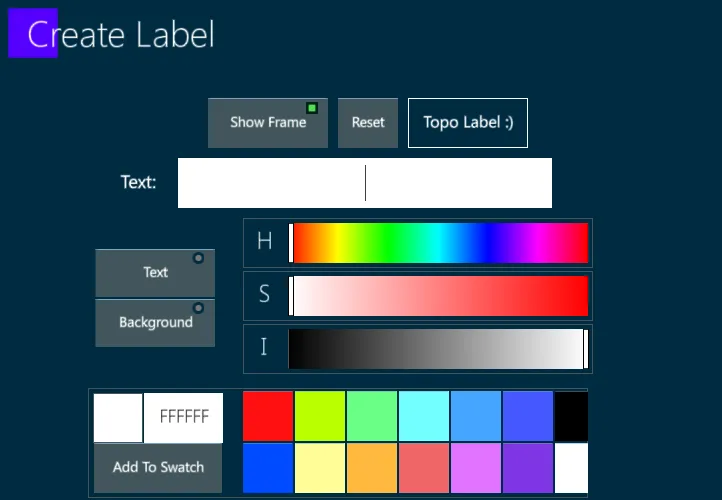
Task: Pick the light green swatch
Action: (x=372, y=416)
